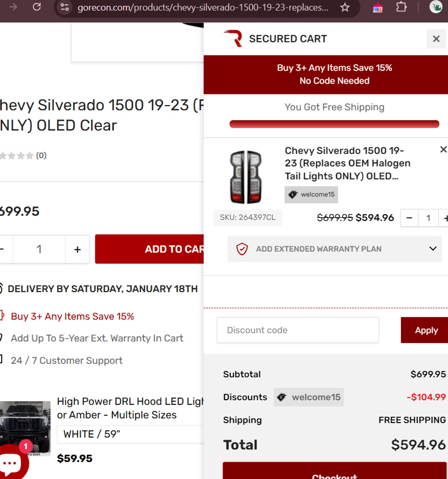Open the tail lights thumbnail in cart

click(x=246, y=177)
